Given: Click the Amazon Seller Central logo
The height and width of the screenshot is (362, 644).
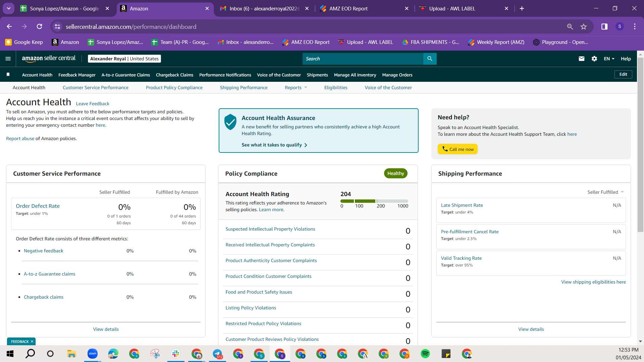Looking at the screenshot, I should click(49, 59).
